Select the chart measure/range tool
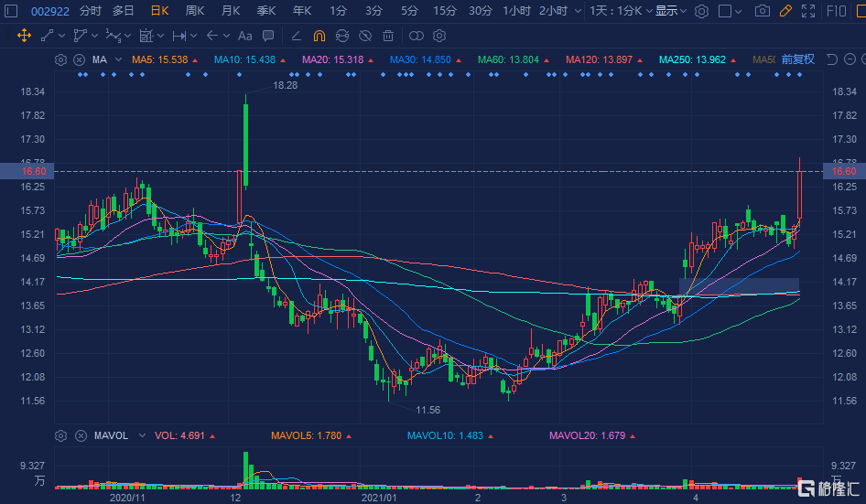 [146, 36]
